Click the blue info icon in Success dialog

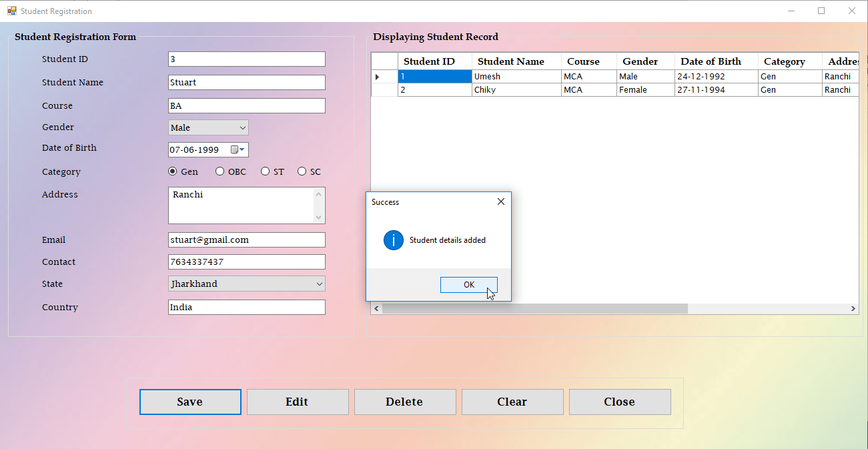pos(393,240)
